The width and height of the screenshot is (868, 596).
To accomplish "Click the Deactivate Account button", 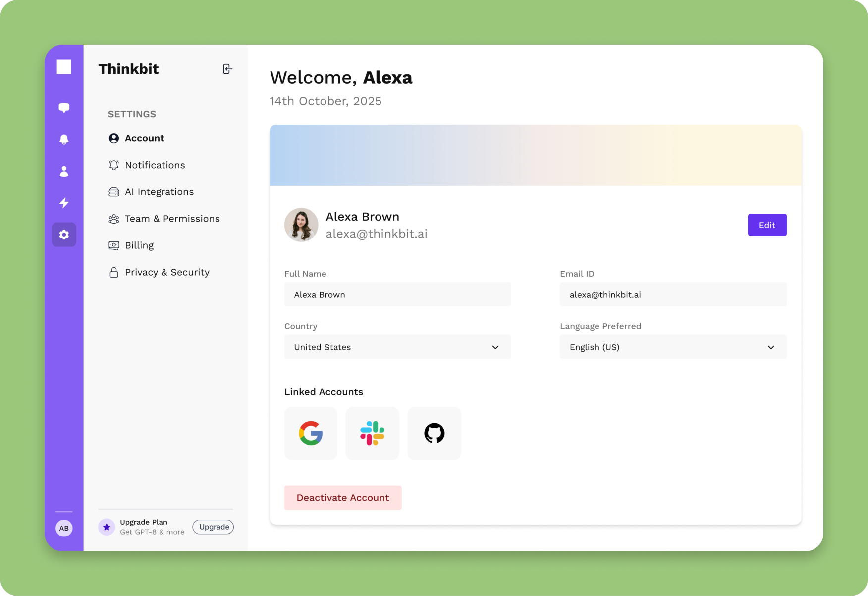I will point(342,497).
